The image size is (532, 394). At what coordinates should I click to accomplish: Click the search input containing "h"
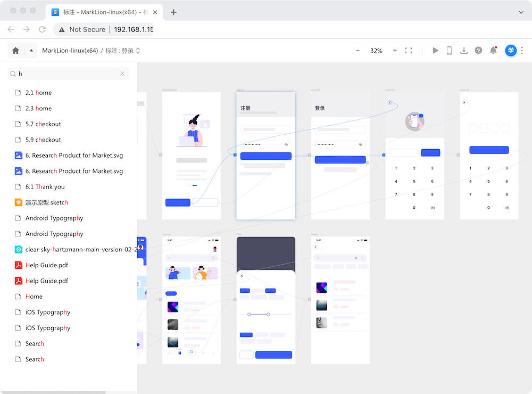(x=66, y=74)
